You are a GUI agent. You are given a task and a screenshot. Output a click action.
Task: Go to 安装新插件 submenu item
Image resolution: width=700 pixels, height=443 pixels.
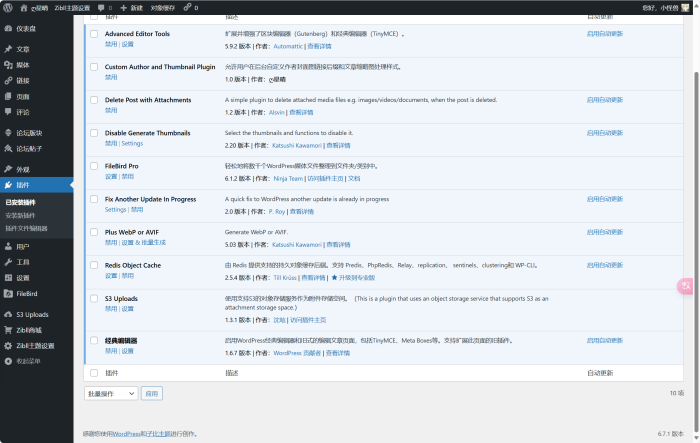(21, 215)
